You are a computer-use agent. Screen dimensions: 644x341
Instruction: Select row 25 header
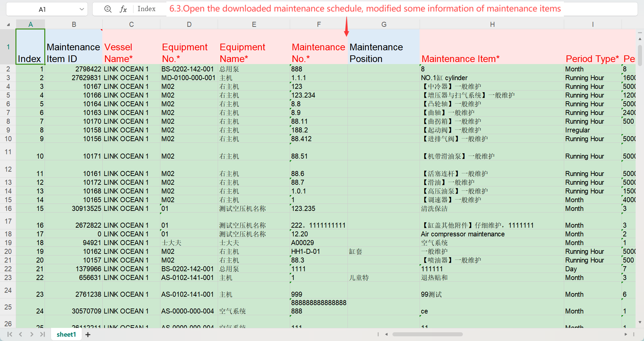(x=8, y=307)
